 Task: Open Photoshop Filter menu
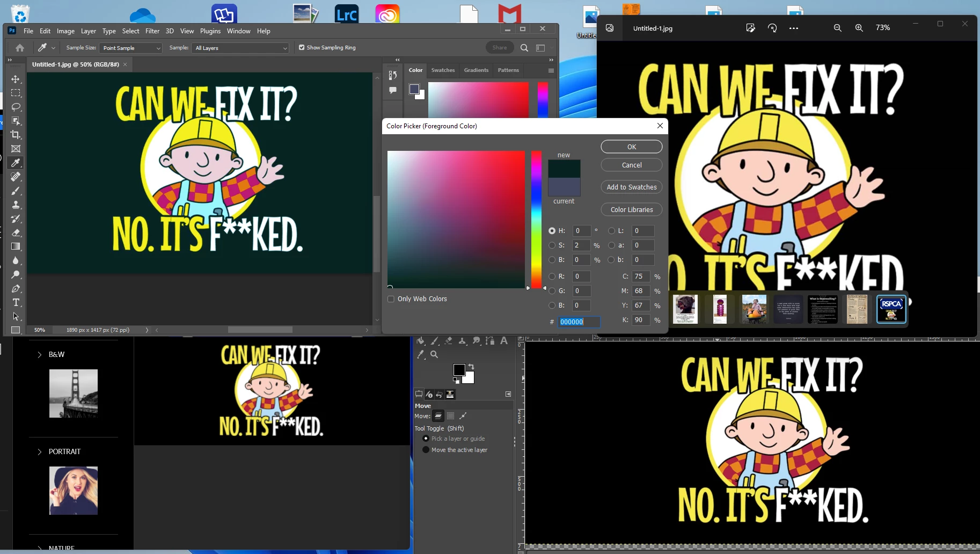pyautogui.click(x=152, y=31)
